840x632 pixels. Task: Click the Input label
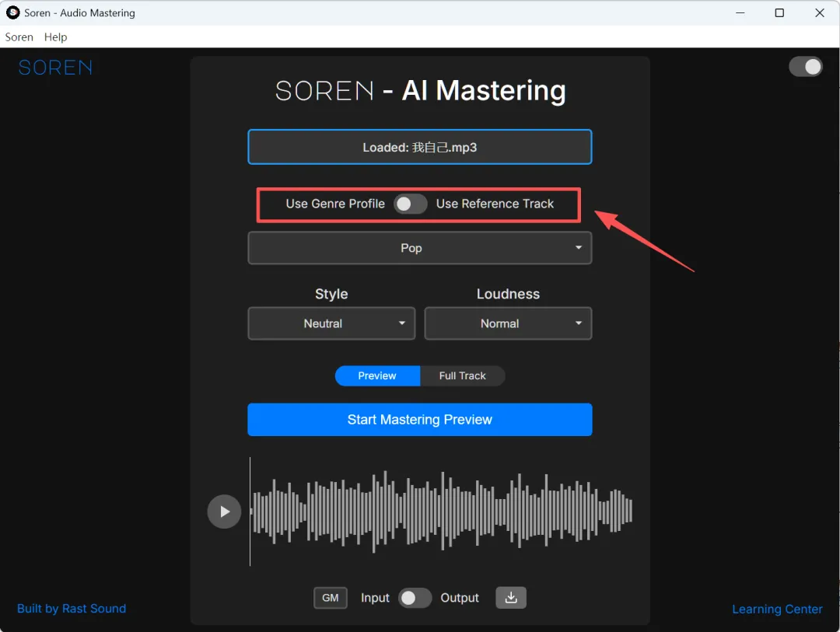click(x=375, y=598)
